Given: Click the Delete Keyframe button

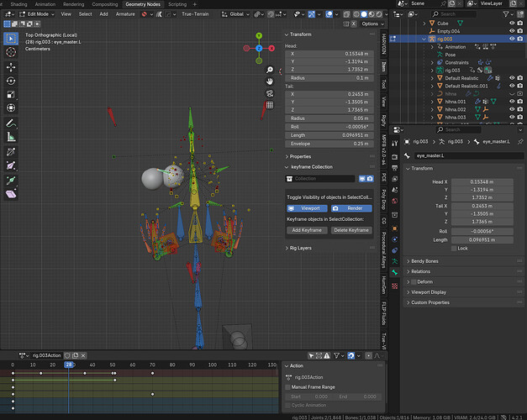Looking at the screenshot, I should tap(351, 230).
